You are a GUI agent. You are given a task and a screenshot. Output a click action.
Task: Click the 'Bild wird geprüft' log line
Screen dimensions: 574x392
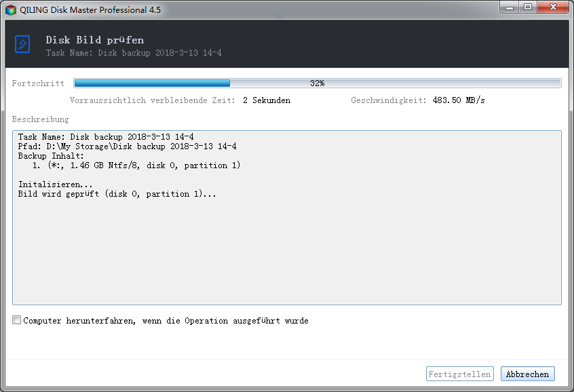(x=117, y=194)
